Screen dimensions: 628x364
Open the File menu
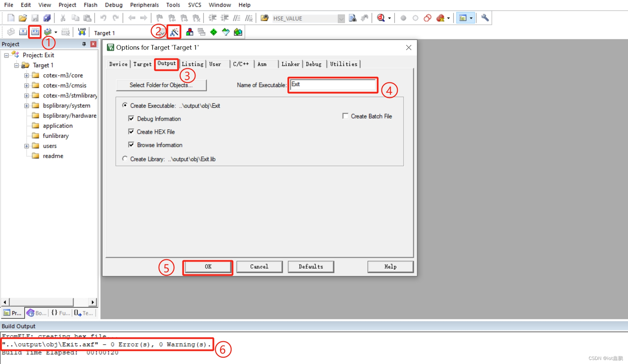click(x=9, y=5)
